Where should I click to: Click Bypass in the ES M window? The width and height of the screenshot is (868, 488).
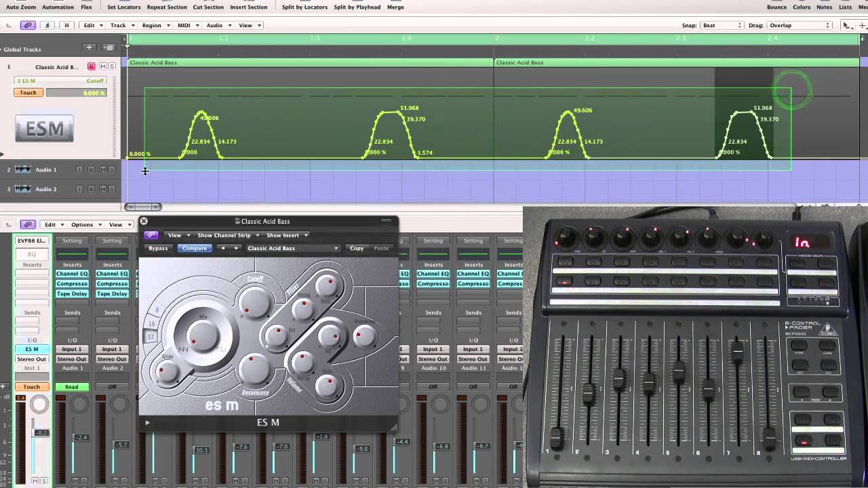(158, 248)
